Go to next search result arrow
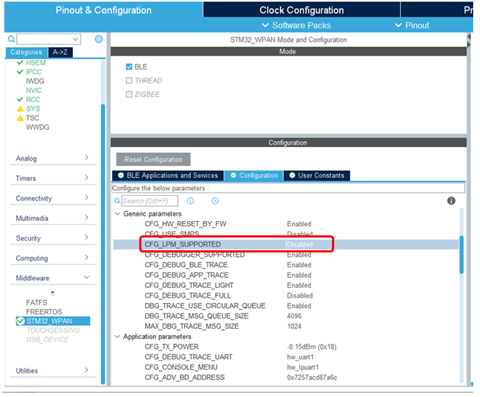 [x=215, y=201]
